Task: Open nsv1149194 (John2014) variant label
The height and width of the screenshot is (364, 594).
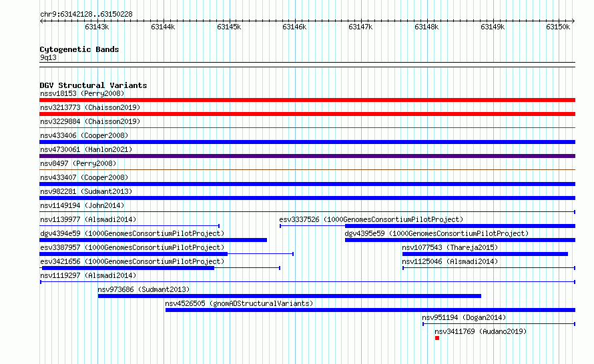Action: (x=82, y=205)
